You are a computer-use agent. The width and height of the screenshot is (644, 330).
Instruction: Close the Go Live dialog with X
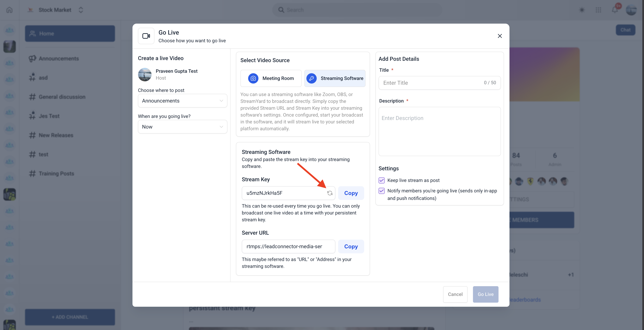(x=500, y=36)
